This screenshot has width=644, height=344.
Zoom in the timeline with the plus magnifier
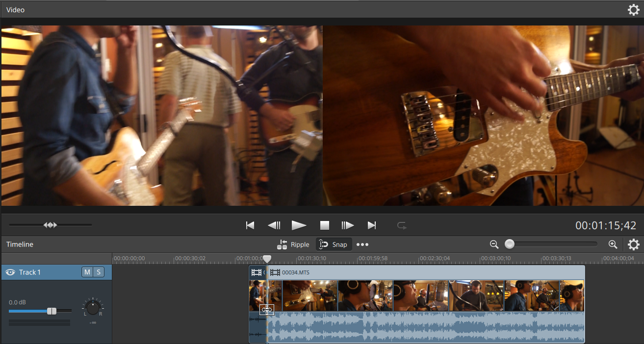613,244
